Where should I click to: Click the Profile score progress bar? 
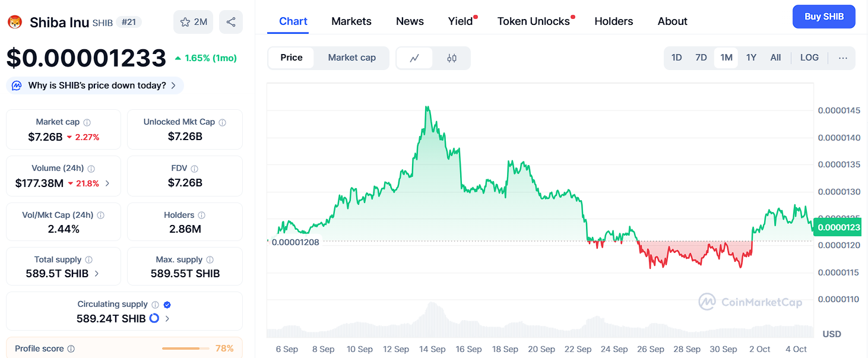[x=185, y=349]
